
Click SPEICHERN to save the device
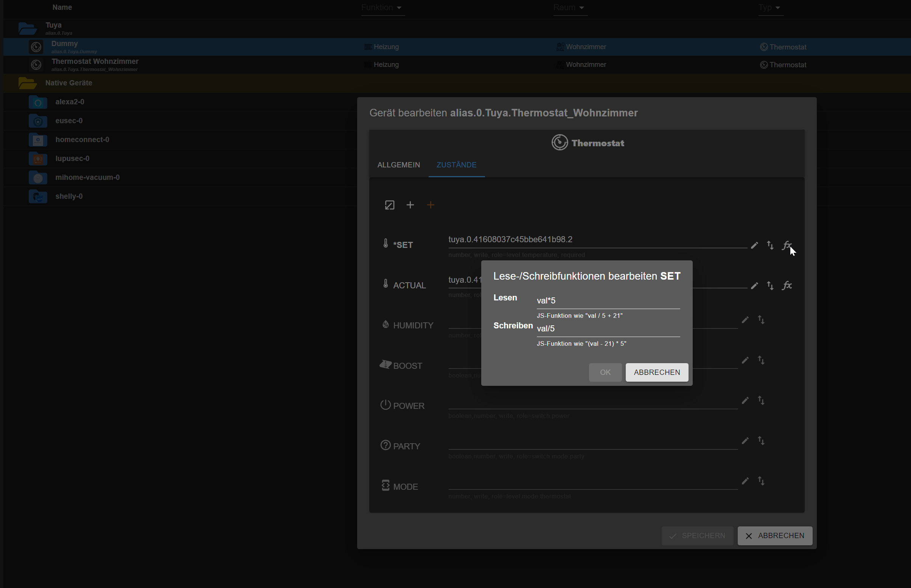[696, 535]
